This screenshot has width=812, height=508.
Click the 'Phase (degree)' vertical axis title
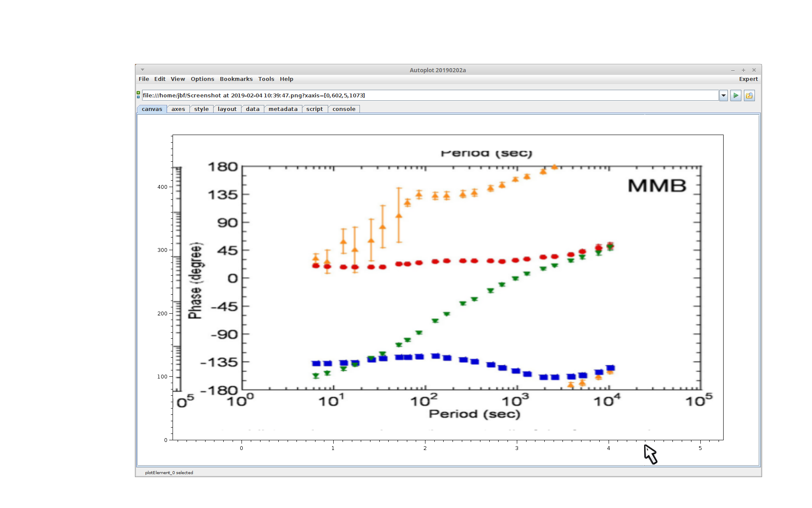tap(195, 281)
